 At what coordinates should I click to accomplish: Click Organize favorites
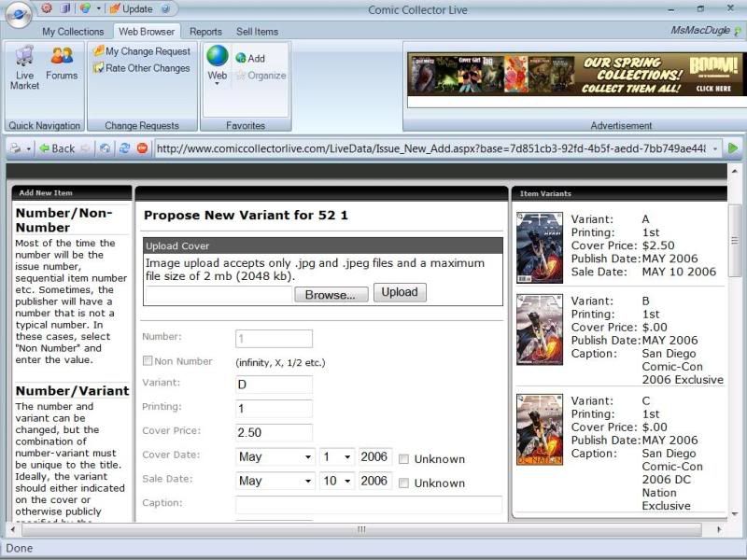click(261, 76)
